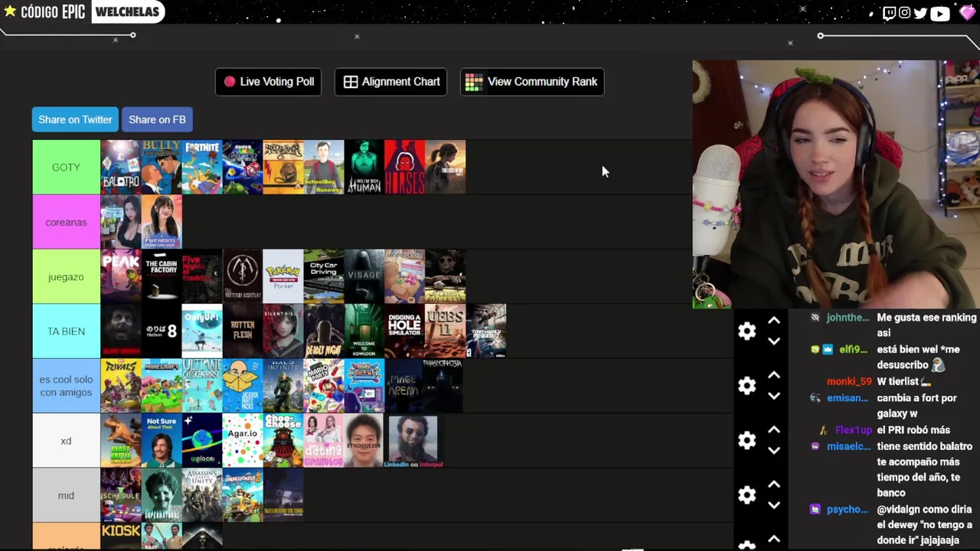Move mid tier down with arrow
The height and width of the screenshot is (551, 980).
click(774, 506)
